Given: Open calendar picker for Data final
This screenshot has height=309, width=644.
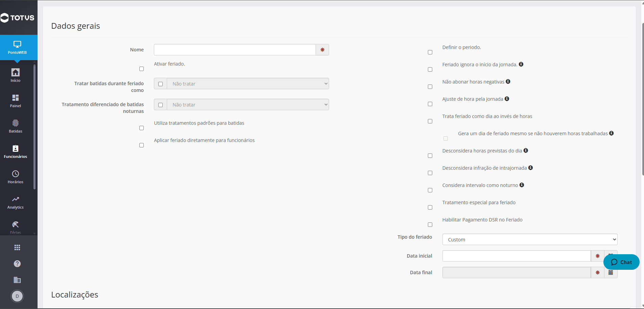Looking at the screenshot, I should pyautogui.click(x=611, y=272).
